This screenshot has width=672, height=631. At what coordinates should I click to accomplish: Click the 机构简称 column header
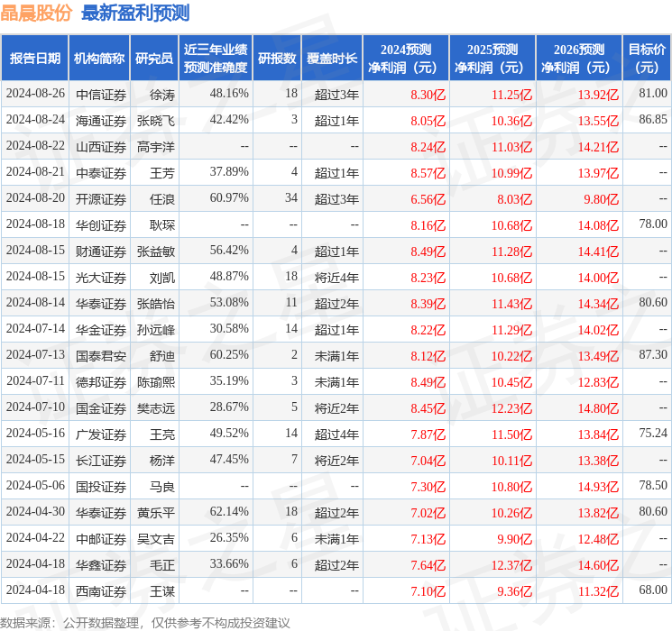coord(99,59)
